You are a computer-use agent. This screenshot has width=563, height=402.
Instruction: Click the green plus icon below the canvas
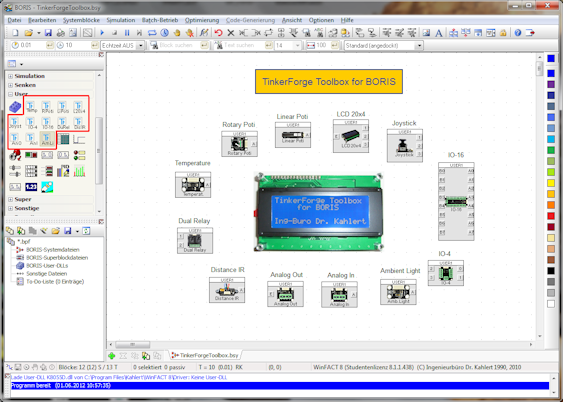pos(112,356)
